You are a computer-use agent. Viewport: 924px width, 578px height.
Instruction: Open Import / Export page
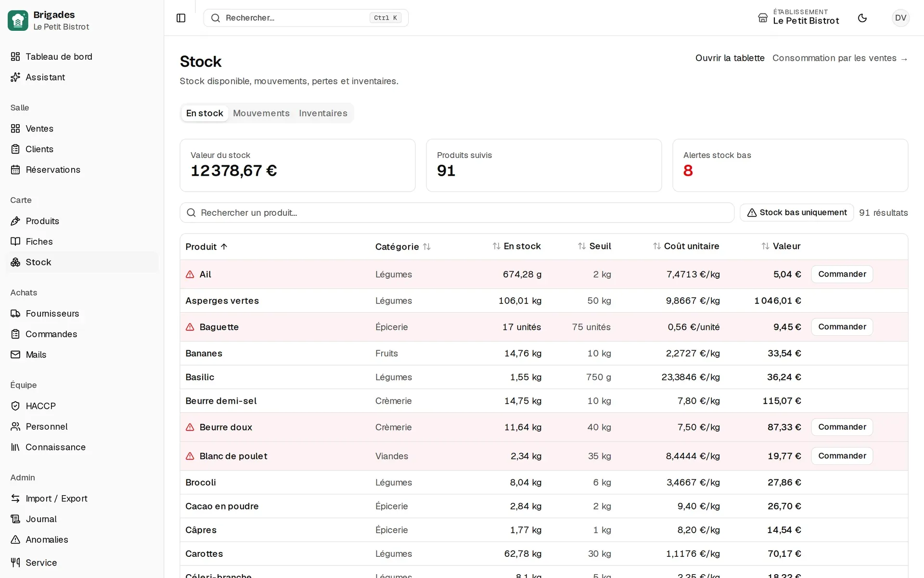click(x=82, y=499)
